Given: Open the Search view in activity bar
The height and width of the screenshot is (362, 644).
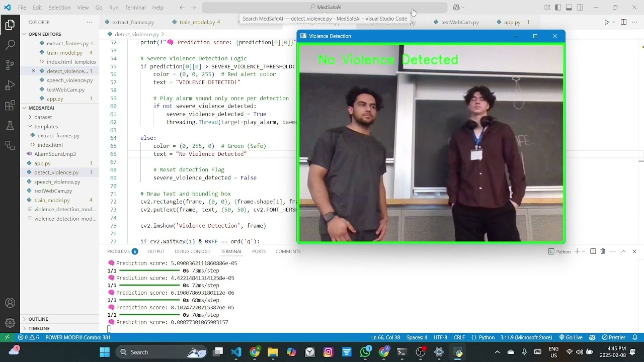Looking at the screenshot, I should click(10, 45).
